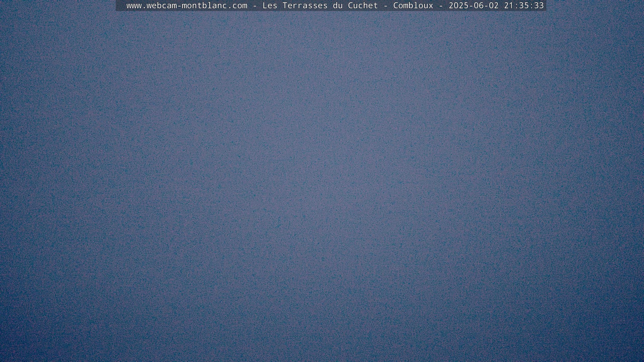The image size is (644, 362).
Task: Click the www.webcam-montblanc.com overlay text
Action: pos(187,6)
